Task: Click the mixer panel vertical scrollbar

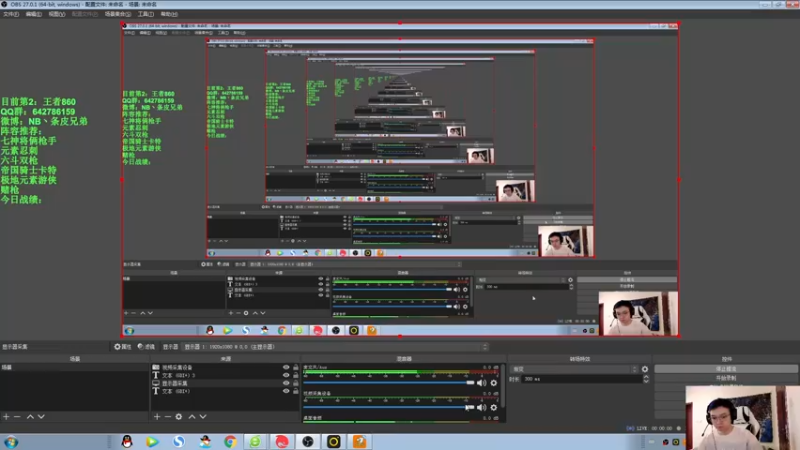Action: (503, 388)
